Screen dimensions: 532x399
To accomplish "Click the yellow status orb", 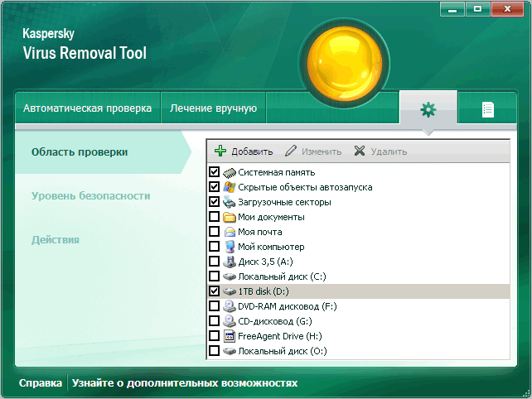I will point(344,64).
